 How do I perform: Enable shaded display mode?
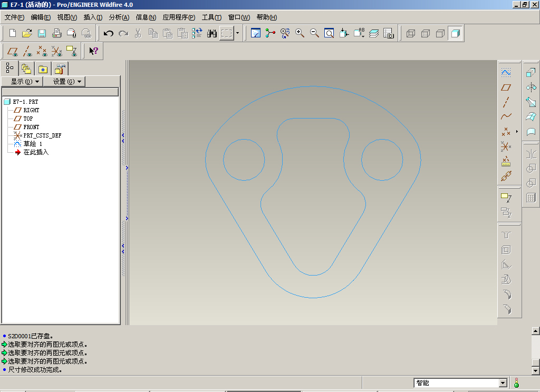pyautogui.click(x=455, y=33)
